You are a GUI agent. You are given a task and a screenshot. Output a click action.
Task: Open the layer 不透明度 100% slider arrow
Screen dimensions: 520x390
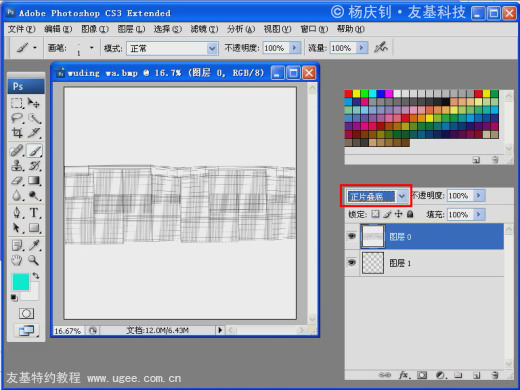coord(479,195)
